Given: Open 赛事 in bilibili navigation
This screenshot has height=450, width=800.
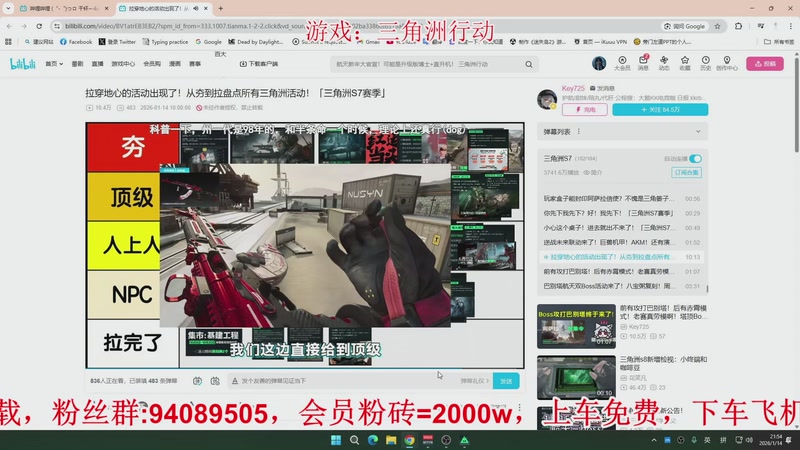Looking at the screenshot, I should [195, 64].
